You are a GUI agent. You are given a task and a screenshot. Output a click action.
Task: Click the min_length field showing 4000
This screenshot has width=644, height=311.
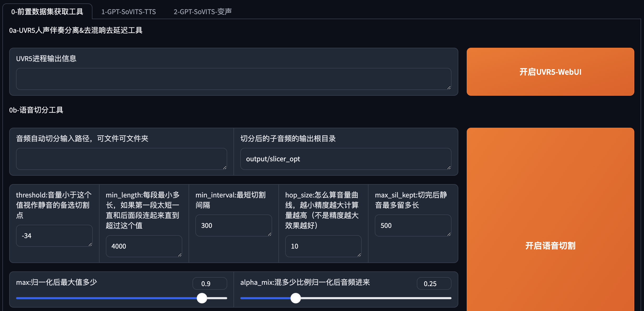tap(144, 246)
